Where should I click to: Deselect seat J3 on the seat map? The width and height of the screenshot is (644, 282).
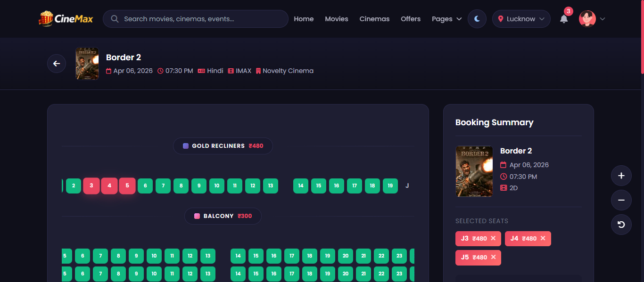(91, 185)
